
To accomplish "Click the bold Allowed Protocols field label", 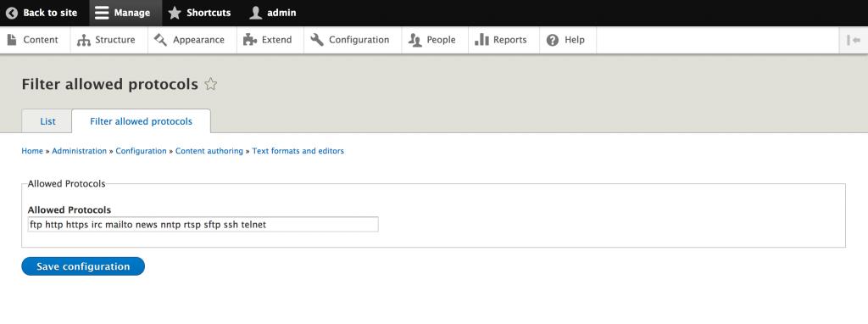I will point(70,209).
